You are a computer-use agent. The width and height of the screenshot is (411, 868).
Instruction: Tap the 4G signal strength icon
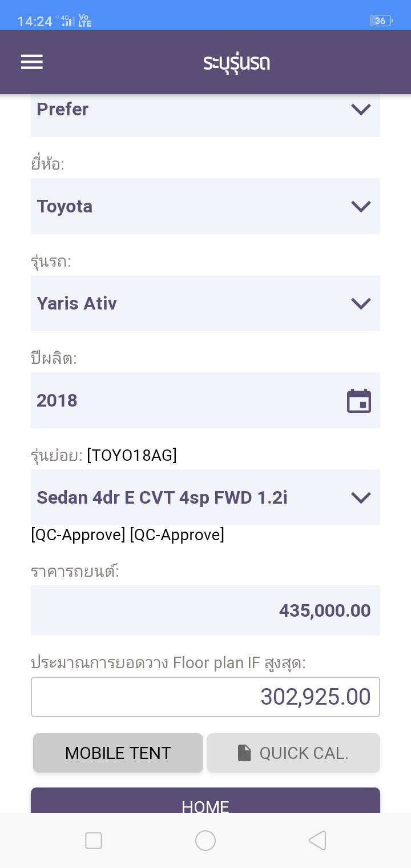click(67, 21)
